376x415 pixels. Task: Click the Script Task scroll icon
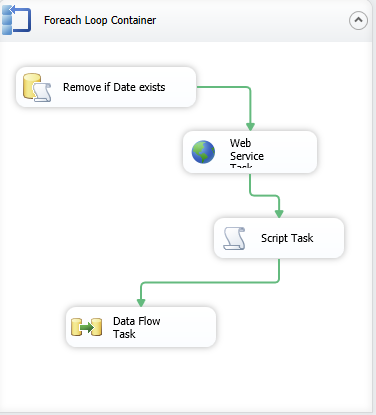234,238
